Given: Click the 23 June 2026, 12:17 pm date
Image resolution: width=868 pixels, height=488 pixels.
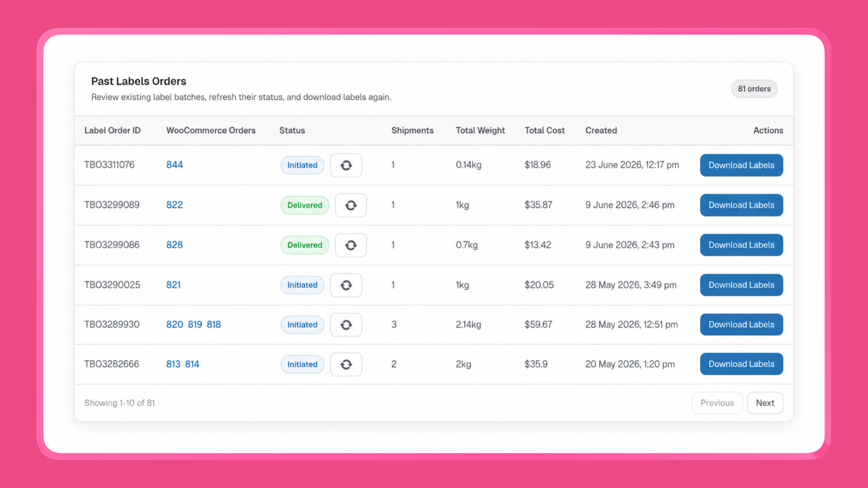Looking at the screenshot, I should tap(632, 165).
